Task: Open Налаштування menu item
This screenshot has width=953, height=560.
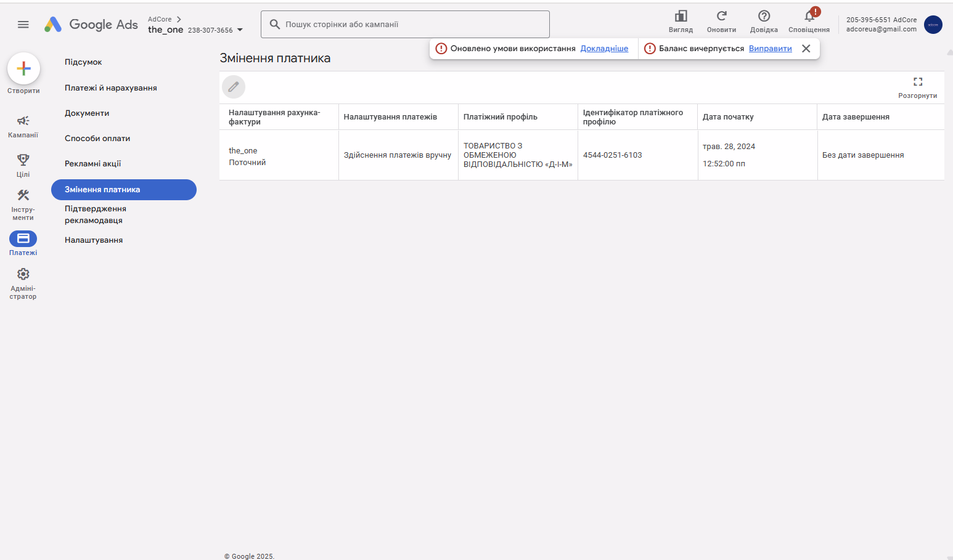Action: 94,240
